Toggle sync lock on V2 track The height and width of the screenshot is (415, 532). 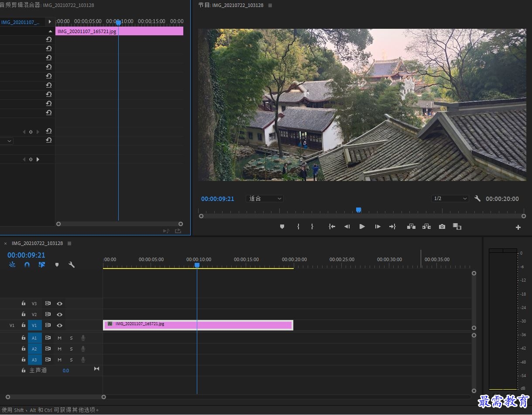tap(48, 314)
